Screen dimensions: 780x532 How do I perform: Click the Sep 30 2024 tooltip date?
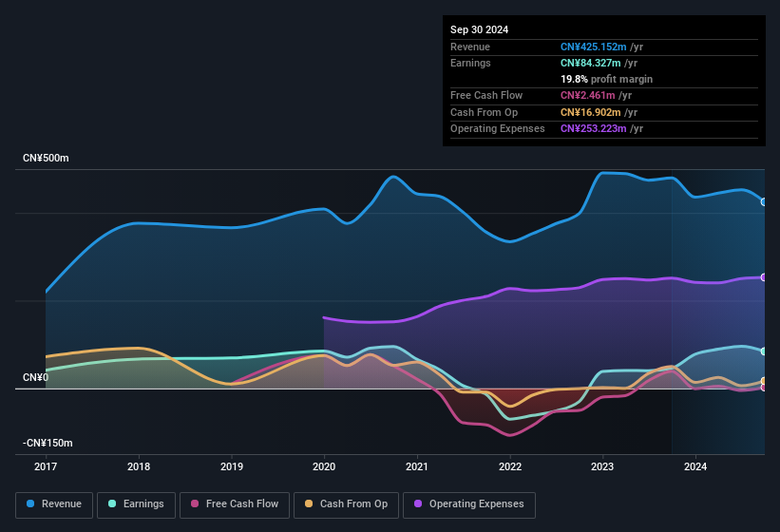pyautogui.click(x=479, y=29)
